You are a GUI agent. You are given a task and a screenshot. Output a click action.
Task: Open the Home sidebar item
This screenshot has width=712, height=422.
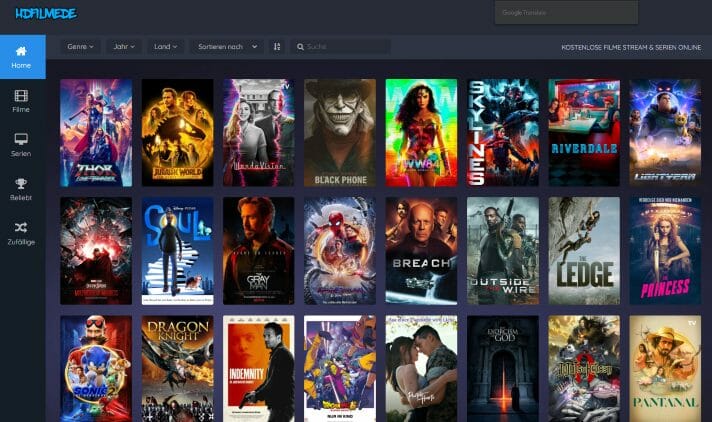(x=23, y=57)
